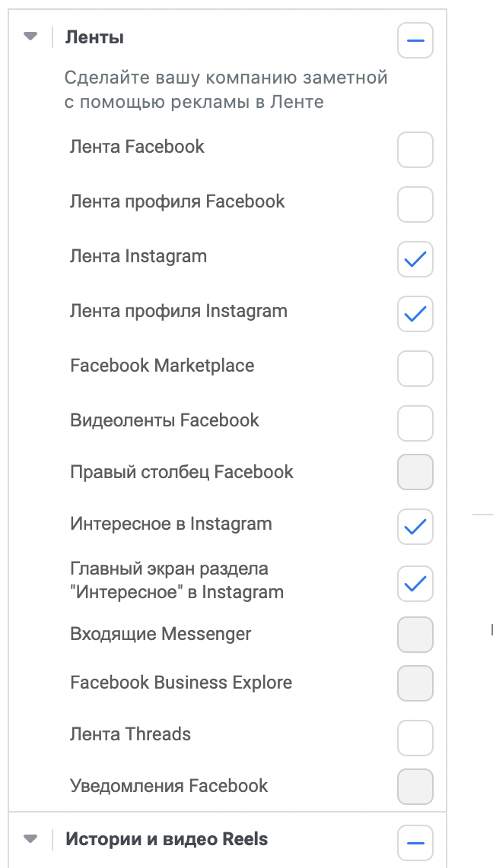Image resolution: width=493 pixels, height=868 pixels.
Task: Enable the Лента Facebook checkbox
Action: tap(415, 150)
